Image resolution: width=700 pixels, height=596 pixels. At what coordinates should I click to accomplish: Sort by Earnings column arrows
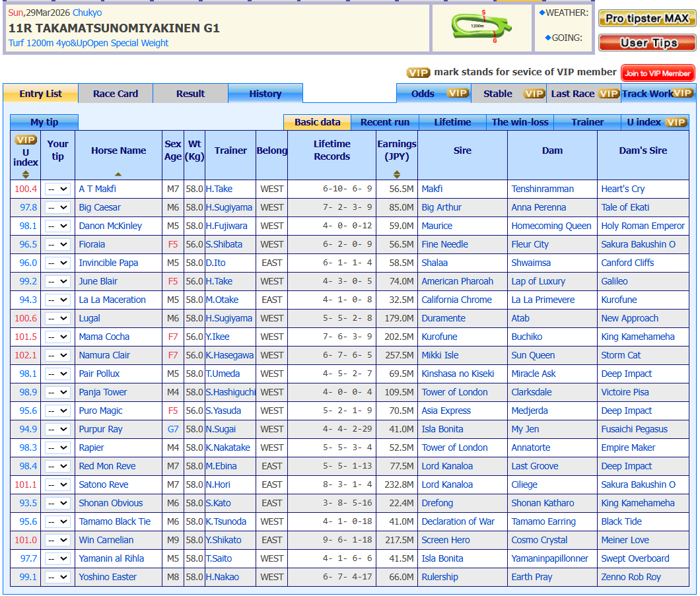[x=397, y=174]
